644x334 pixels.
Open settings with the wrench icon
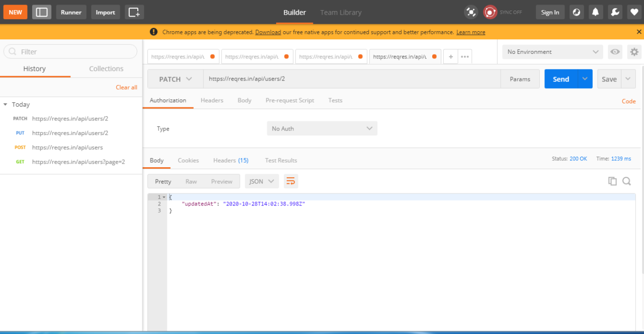(615, 12)
